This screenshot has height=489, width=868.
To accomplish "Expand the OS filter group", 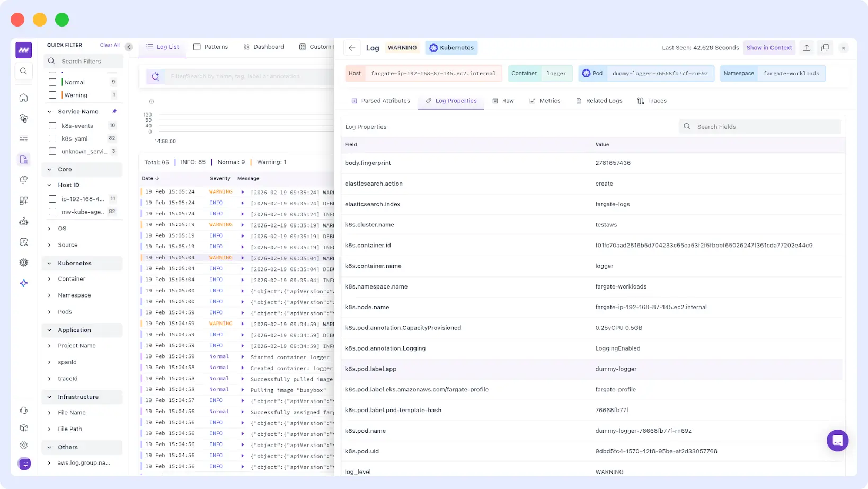I will click(49, 229).
